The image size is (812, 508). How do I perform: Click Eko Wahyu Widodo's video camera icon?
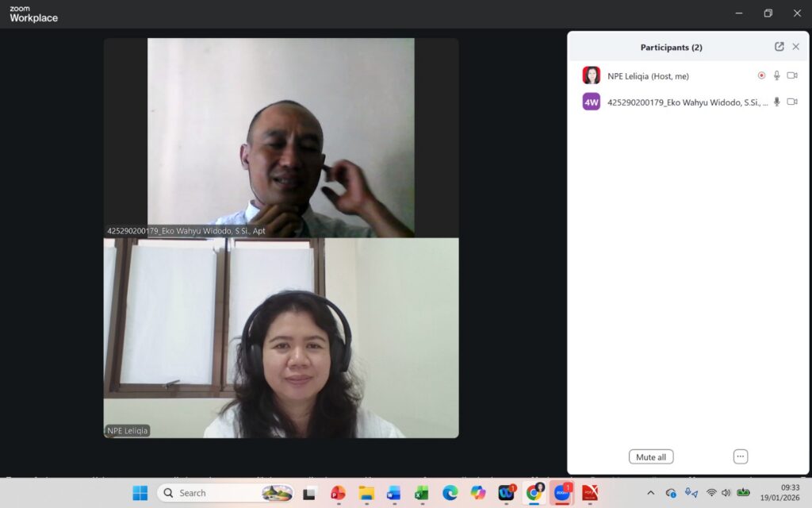click(x=791, y=102)
